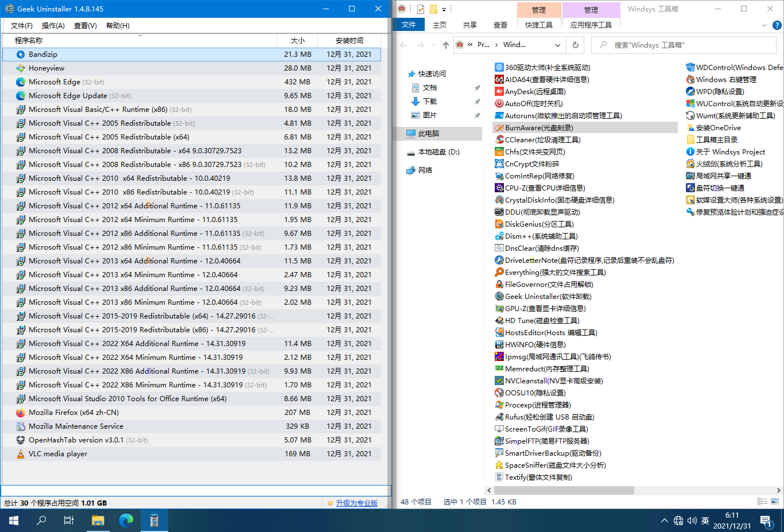Click the Explorer help question mark icon
The height and width of the screenshot is (532, 784).
777,25
